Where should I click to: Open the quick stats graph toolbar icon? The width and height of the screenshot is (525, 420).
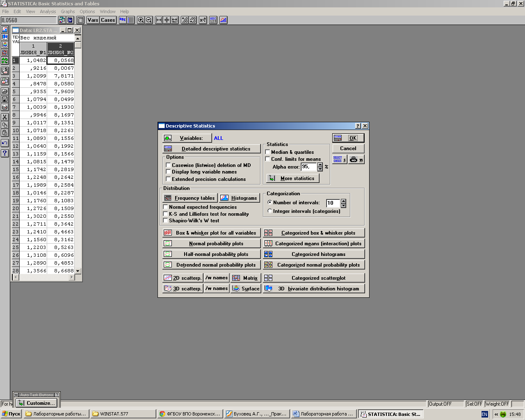224,20
